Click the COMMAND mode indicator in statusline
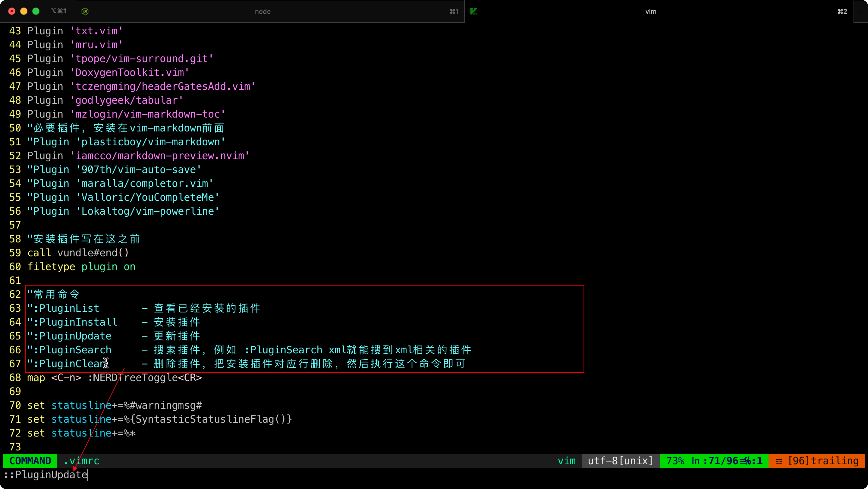Image resolution: width=868 pixels, height=489 pixels. [x=30, y=461]
